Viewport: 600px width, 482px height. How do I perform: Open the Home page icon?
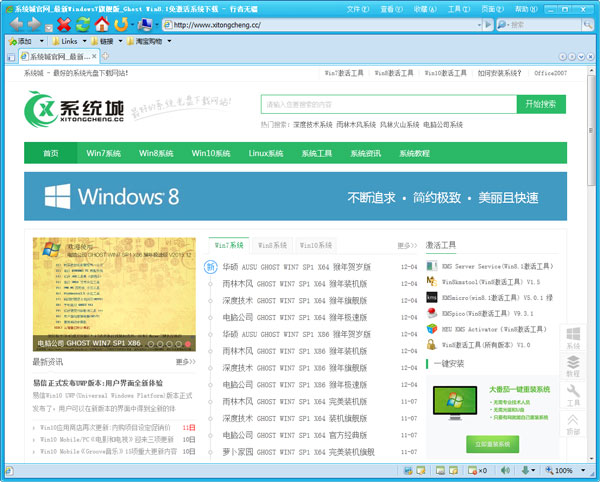pos(102,24)
